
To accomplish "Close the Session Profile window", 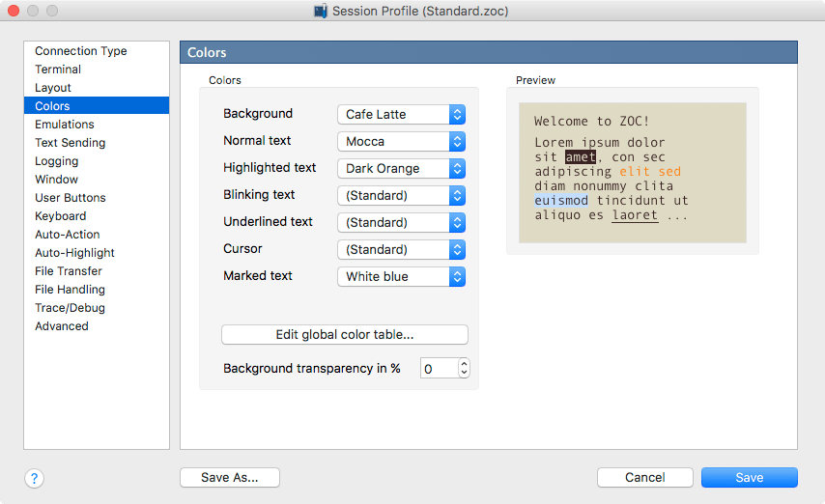I will click(14, 11).
